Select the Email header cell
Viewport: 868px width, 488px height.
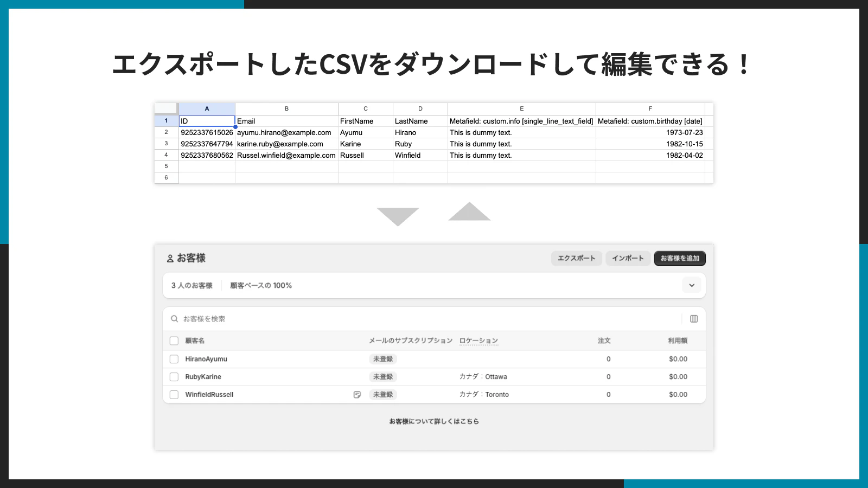click(x=286, y=121)
